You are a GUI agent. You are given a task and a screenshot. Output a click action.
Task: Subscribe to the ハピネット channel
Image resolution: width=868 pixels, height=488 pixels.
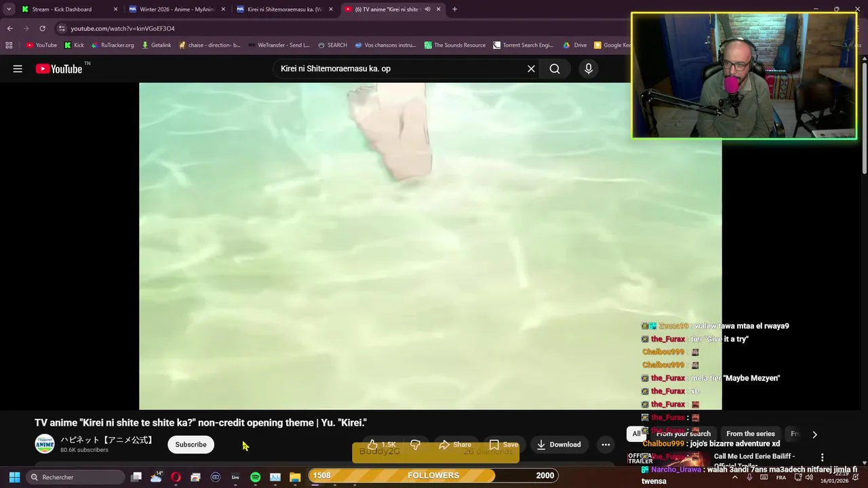[191, 445]
